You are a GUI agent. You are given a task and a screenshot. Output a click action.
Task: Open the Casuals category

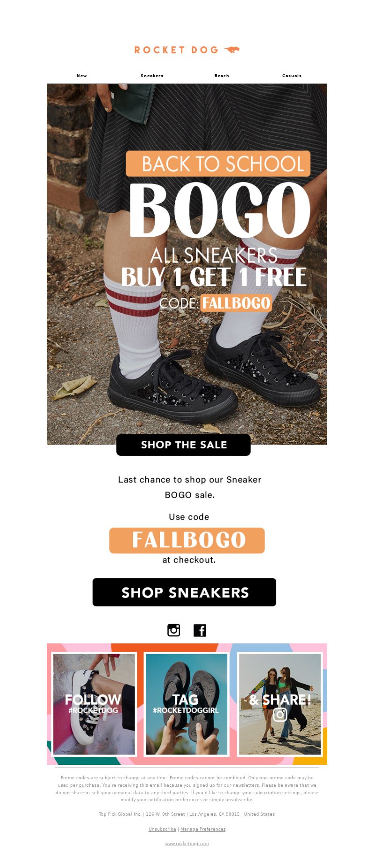292,76
